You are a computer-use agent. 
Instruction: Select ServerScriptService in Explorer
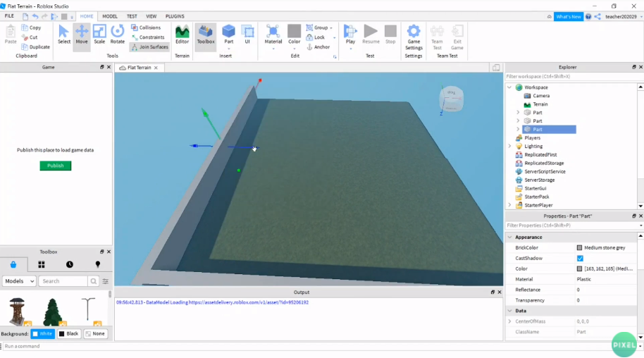click(x=545, y=171)
